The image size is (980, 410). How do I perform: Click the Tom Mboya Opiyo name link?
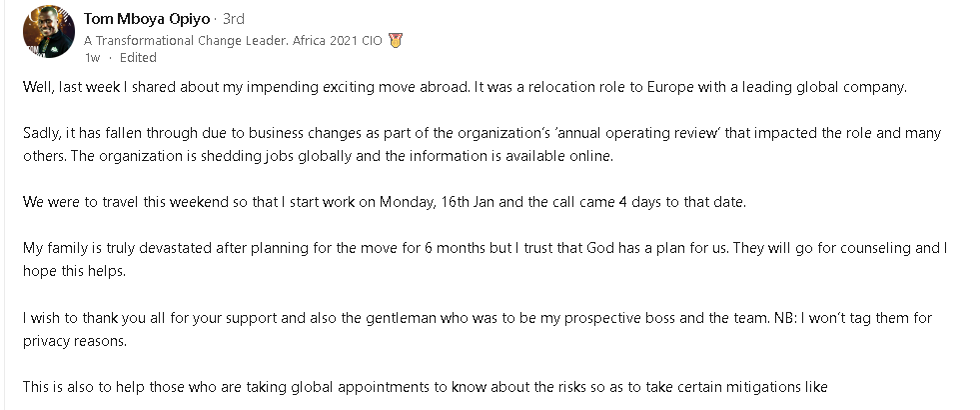146,19
